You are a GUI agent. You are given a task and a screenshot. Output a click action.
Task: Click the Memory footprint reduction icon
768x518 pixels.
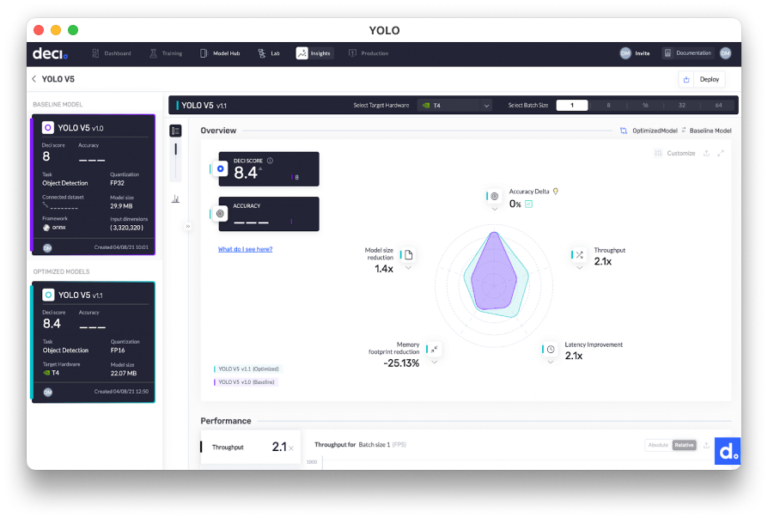pos(434,349)
